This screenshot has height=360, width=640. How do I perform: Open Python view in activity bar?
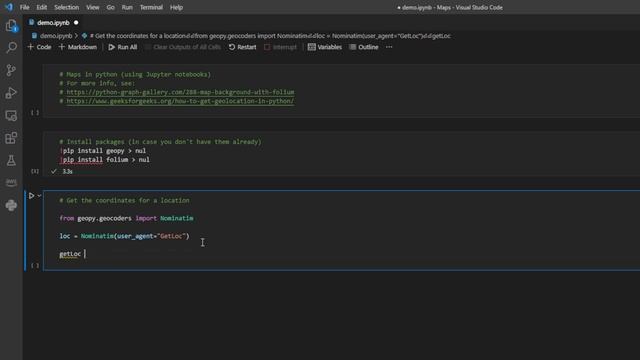click(11, 205)
